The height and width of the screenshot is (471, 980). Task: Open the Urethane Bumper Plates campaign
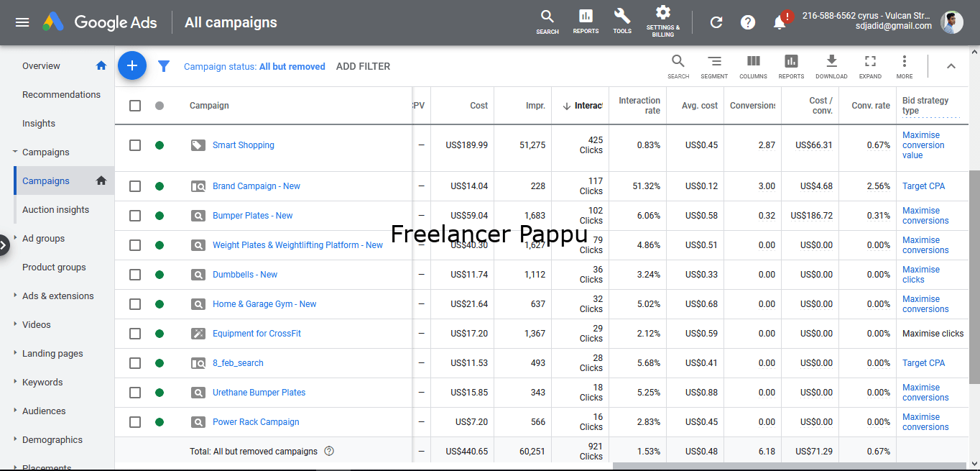point(259,393)
